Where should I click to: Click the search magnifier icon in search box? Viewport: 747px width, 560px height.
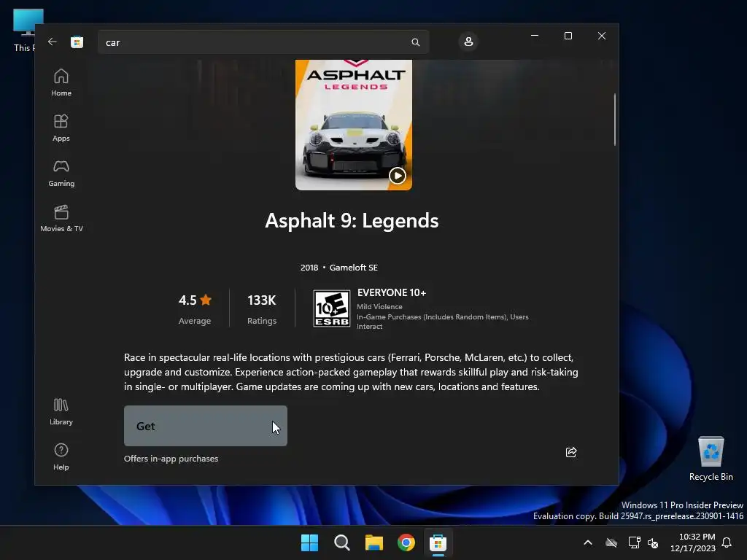[415, 42]
